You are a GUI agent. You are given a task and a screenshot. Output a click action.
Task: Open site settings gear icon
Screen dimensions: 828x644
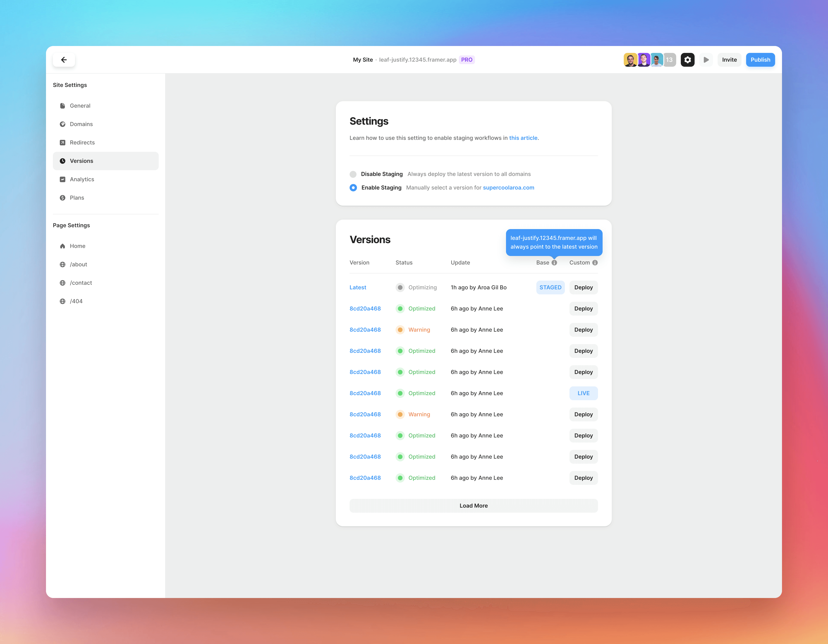687,60
